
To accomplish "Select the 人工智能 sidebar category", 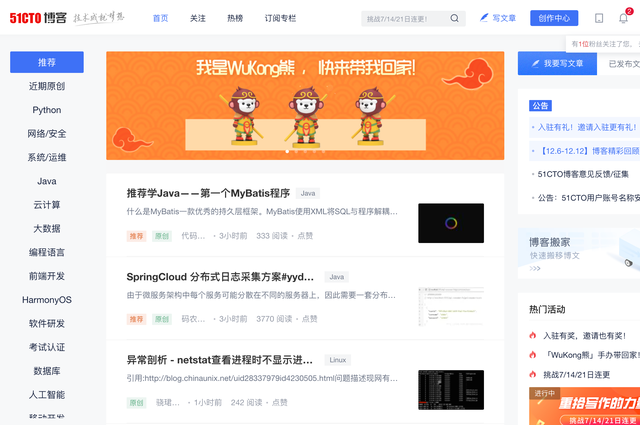I will point(47,394).
